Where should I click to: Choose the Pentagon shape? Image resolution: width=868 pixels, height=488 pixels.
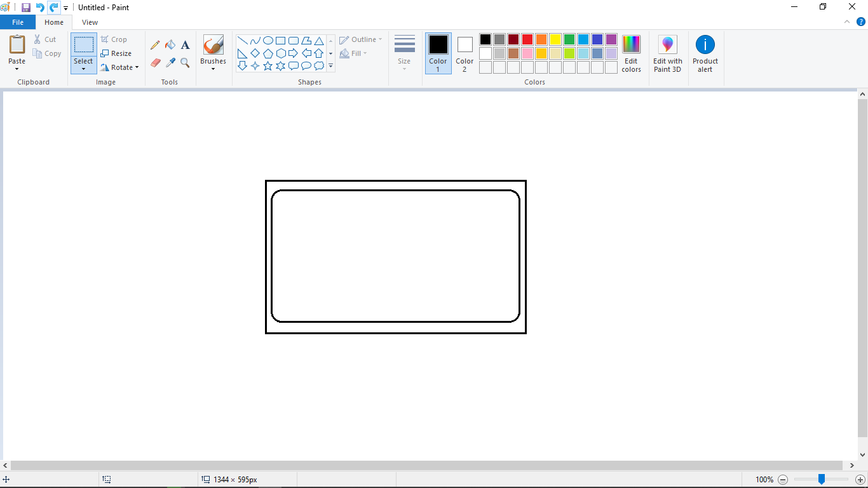(268, 53)
